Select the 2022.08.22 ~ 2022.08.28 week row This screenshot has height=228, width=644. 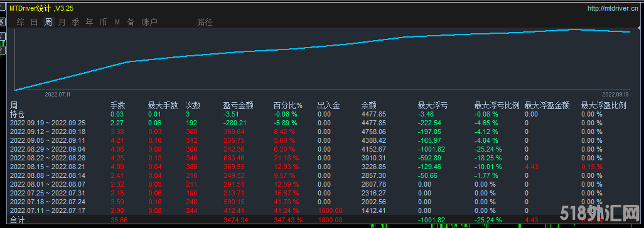tap(322, 158)
